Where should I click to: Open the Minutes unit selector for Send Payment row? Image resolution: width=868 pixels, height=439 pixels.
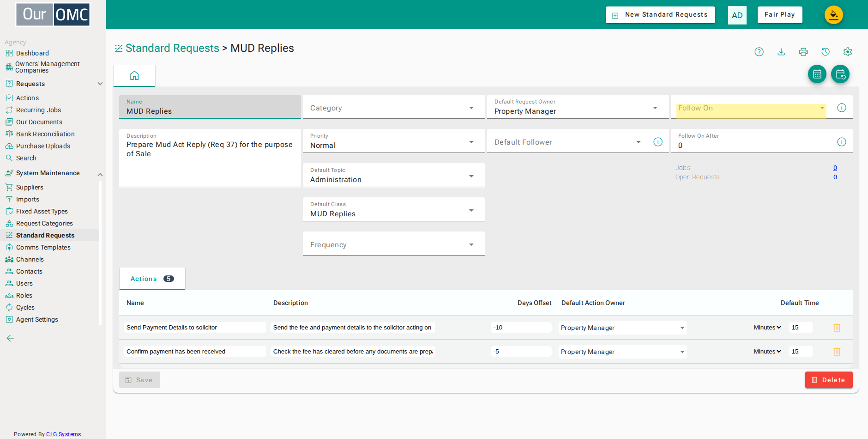click(767, 328)
